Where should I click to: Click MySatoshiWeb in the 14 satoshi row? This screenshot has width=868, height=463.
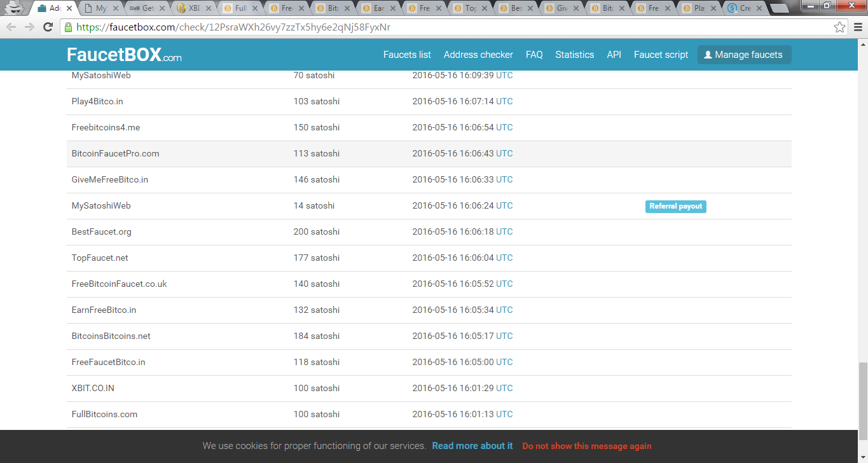tap(101, 205)
